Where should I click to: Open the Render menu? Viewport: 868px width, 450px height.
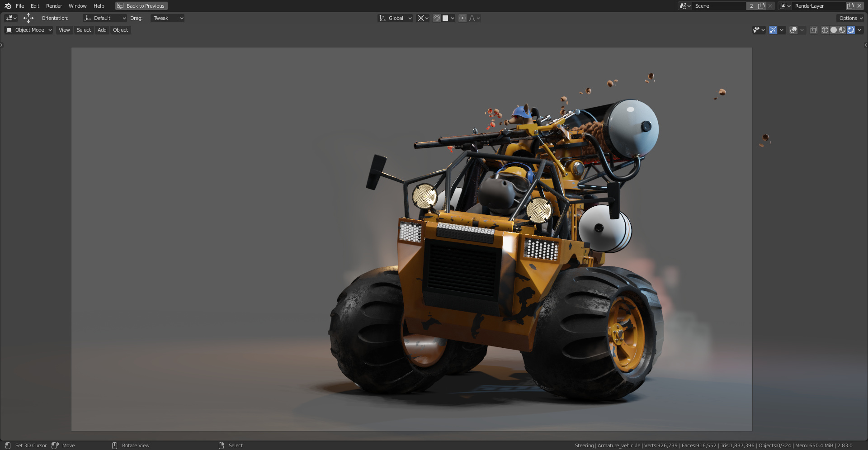pos(54,6)
